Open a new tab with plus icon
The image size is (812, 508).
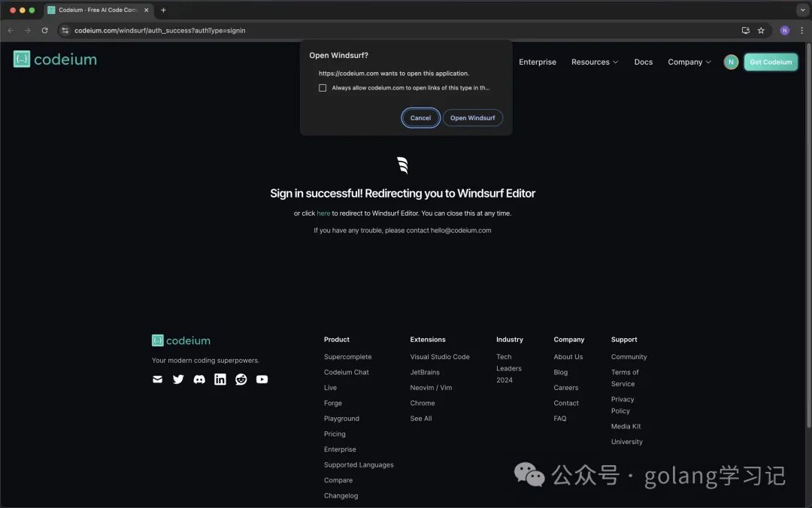click(x=163, y=10)
